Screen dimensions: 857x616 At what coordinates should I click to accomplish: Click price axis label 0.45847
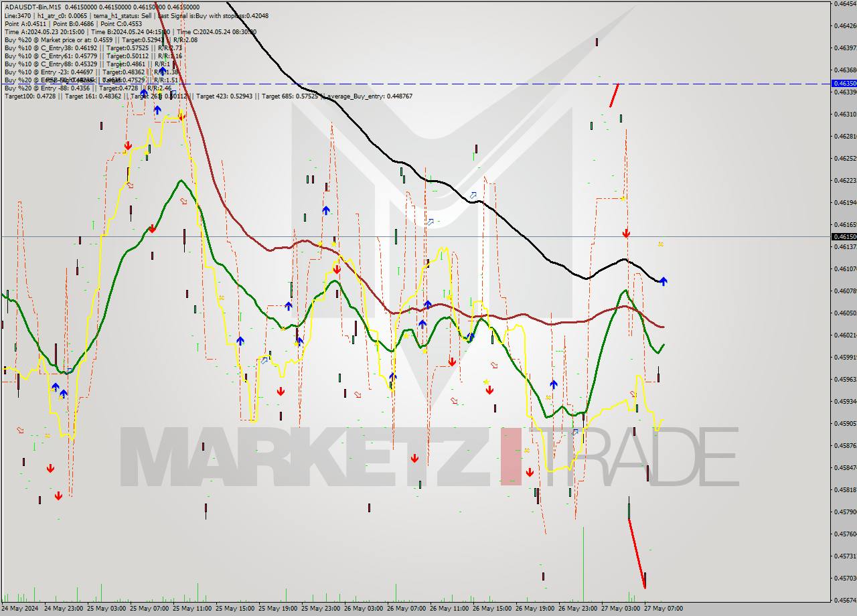click(844, 467)
